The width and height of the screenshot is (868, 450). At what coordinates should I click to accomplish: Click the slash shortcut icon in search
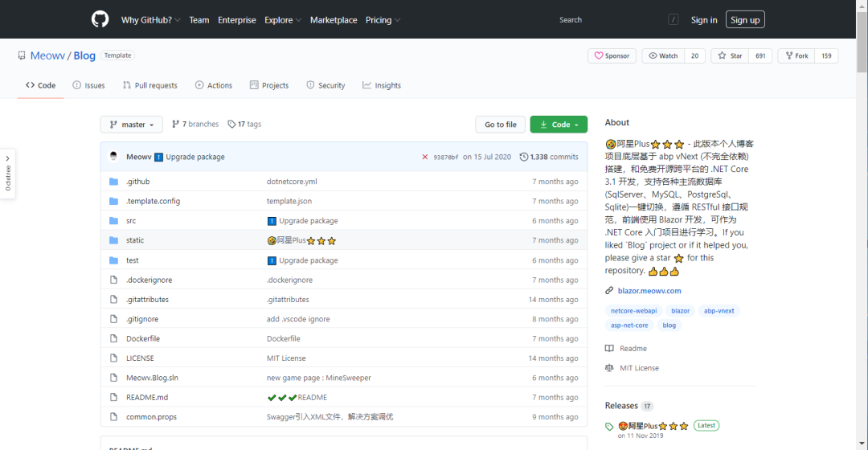pos(674,19)
